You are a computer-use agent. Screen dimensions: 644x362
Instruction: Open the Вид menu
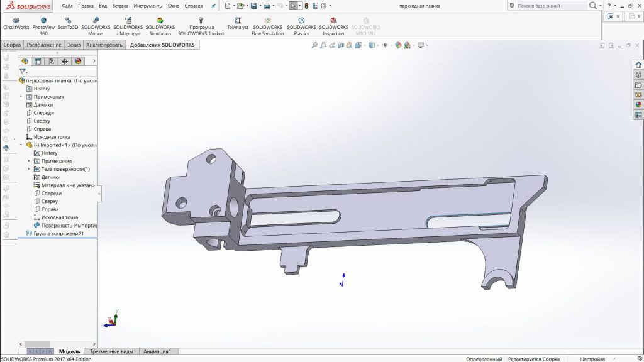coord(103,6)
